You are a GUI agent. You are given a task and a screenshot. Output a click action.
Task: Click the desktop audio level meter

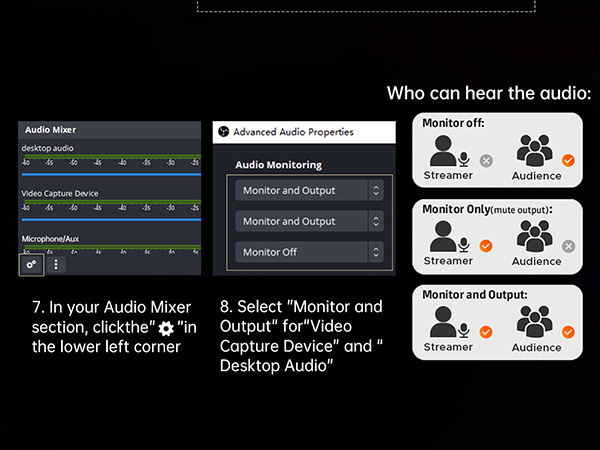pos(112,157)
